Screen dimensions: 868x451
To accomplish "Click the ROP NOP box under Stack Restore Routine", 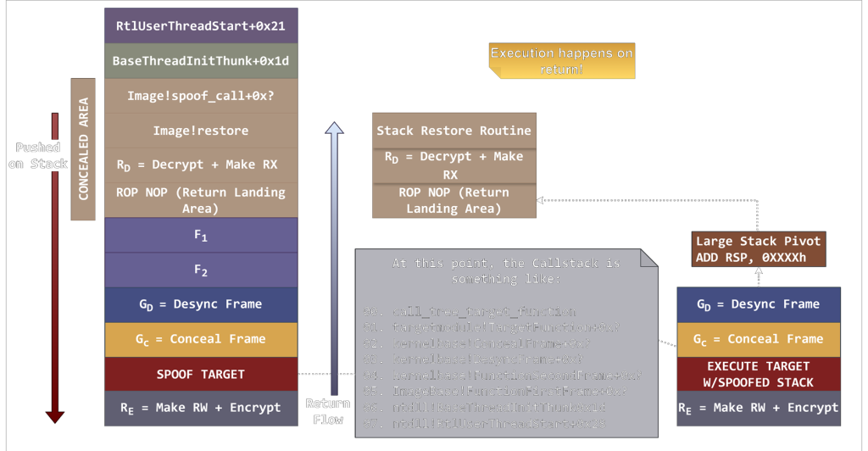I will tap(453, 201).
